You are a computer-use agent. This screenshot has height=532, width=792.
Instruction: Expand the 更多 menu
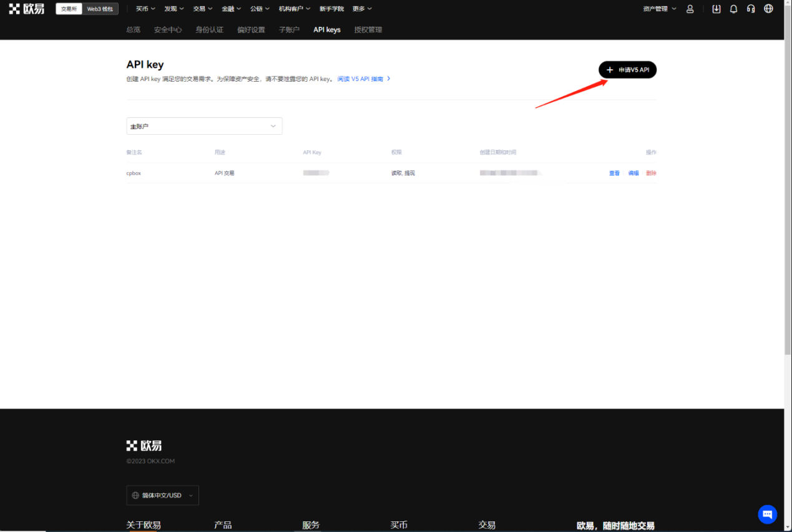click(x=362, y=9)
